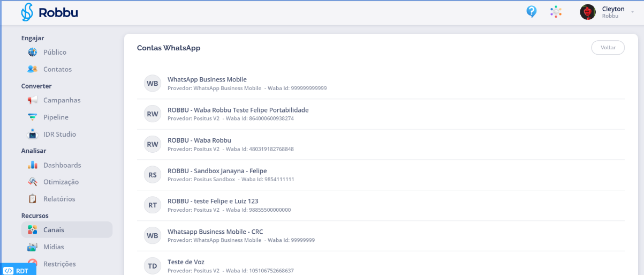The width and height of the screenshot is (644, 275).
Task: Click the colorful apps icon in header
Action: click(x=556, y=12)
